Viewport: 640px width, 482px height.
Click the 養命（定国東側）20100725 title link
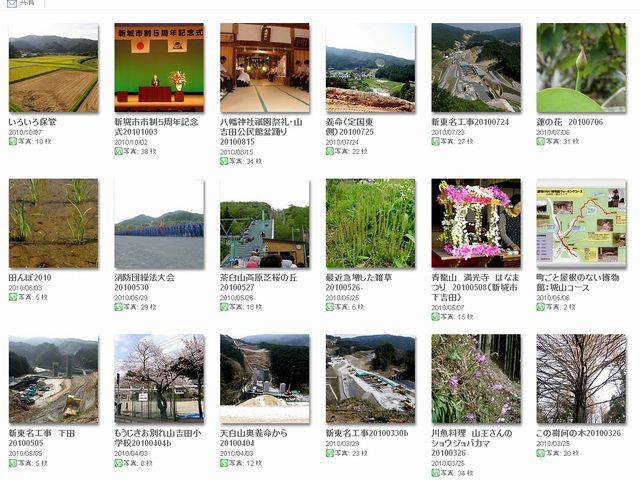(x=349, y=127)
